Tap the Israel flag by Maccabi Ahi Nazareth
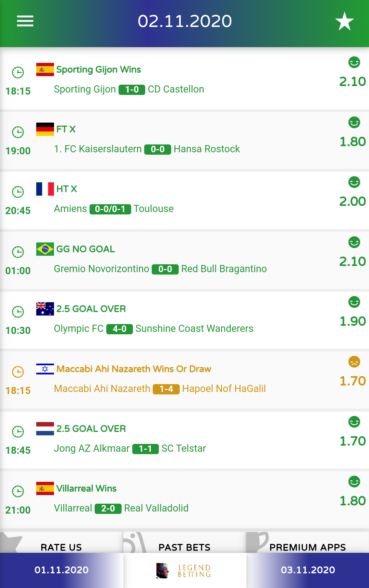Screen dimensions: 369x588 45,369
